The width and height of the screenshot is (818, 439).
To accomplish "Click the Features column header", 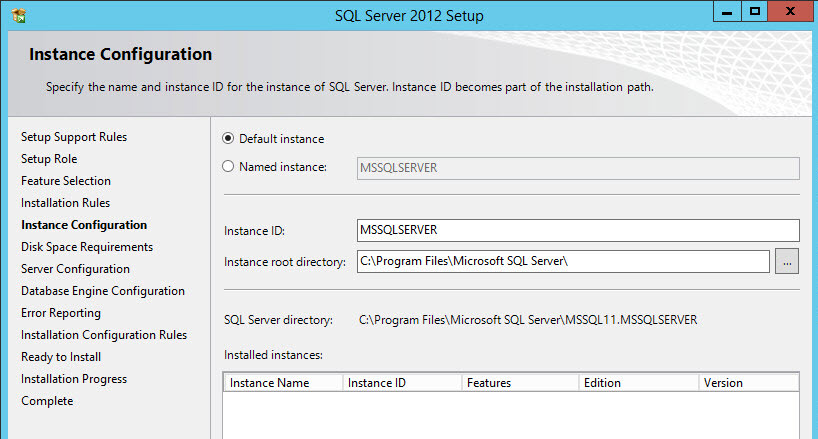I will coord(519,383).
